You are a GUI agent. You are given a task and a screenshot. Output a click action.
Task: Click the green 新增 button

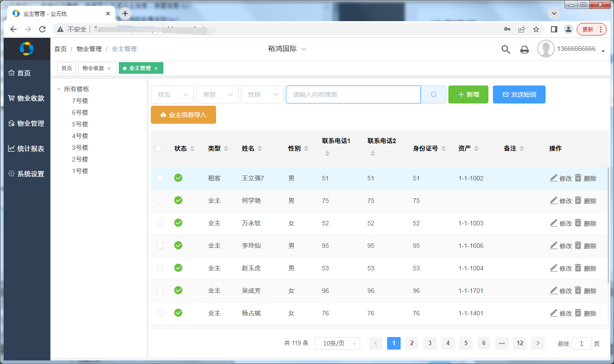(468, 94)
